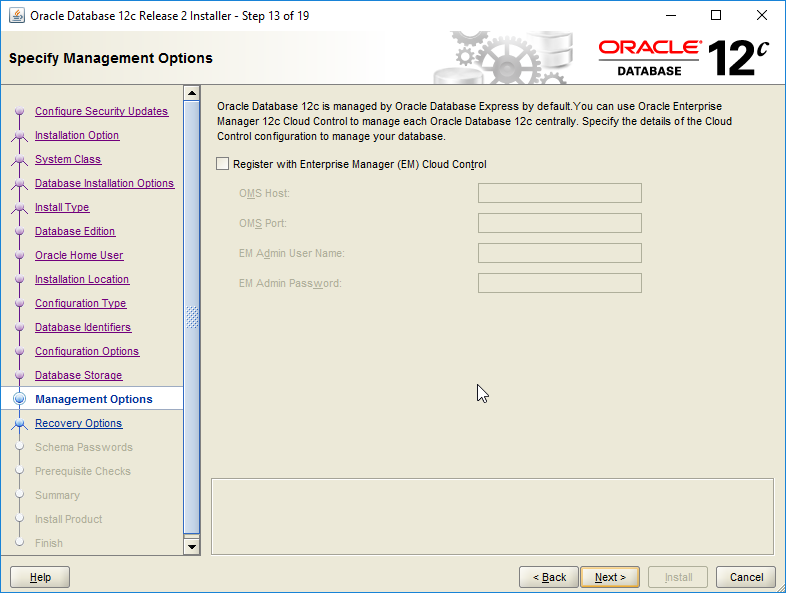Jump to Database Storage step
This screenshot has width=786, height=593.
(x=78, y=376)
